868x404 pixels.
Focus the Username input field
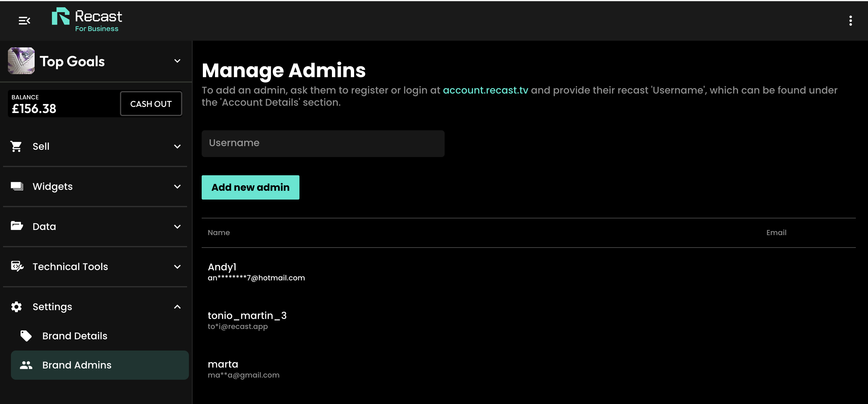(x=323, y=143)
